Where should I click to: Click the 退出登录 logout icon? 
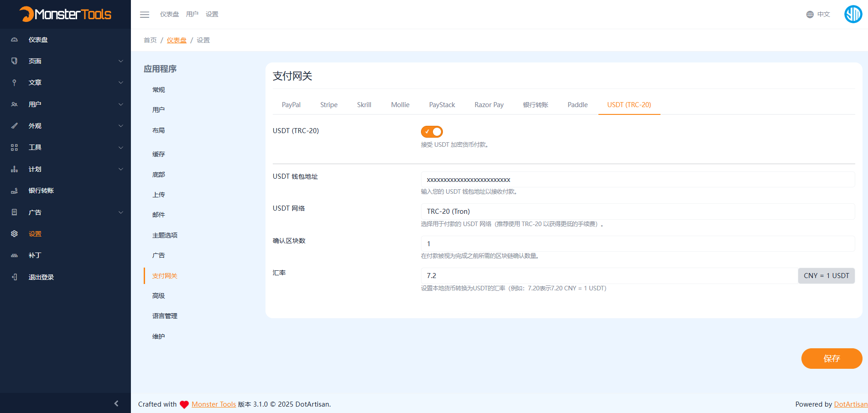click(14, 277)
